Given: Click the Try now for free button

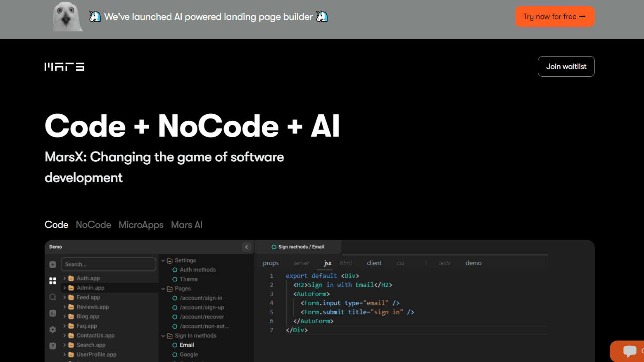Looking at the screenshot, I should pos(554,17).
